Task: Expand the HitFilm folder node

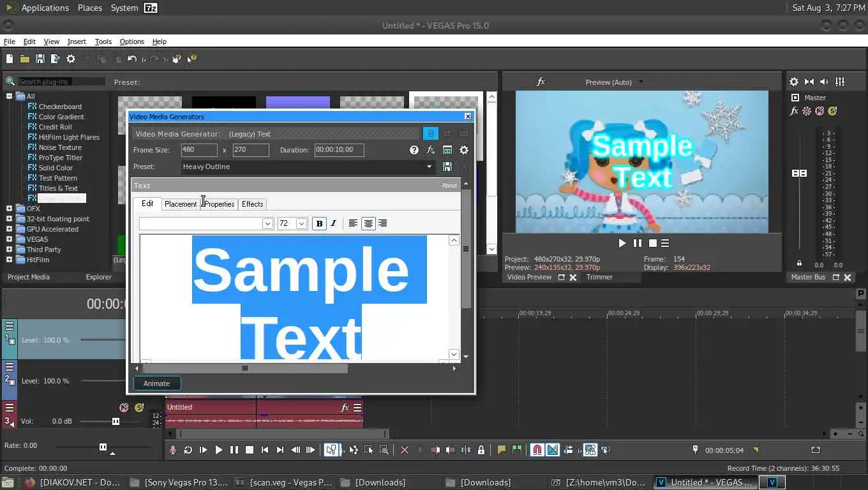Action: pos(9,260)
